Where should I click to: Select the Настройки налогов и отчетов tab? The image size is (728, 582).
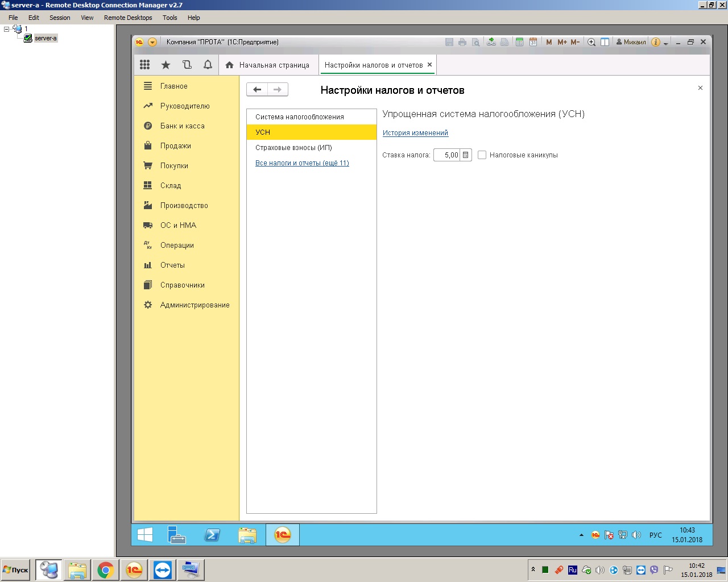point(373,65)
